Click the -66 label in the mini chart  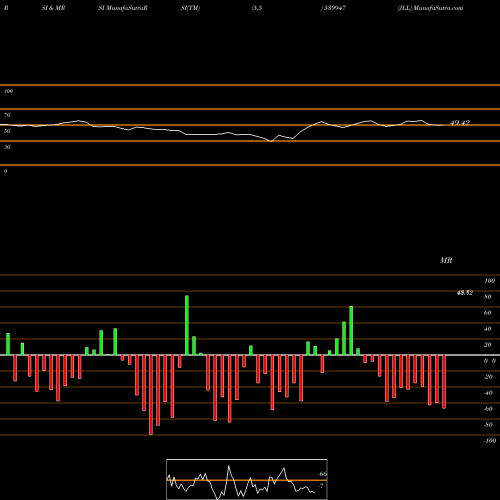click(322, 474)
